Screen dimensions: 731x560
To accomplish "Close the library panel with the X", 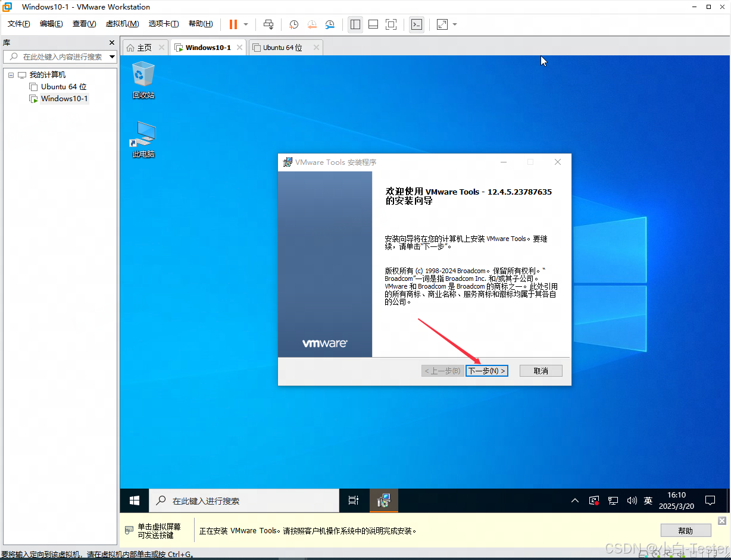I will tap(112, 43).
